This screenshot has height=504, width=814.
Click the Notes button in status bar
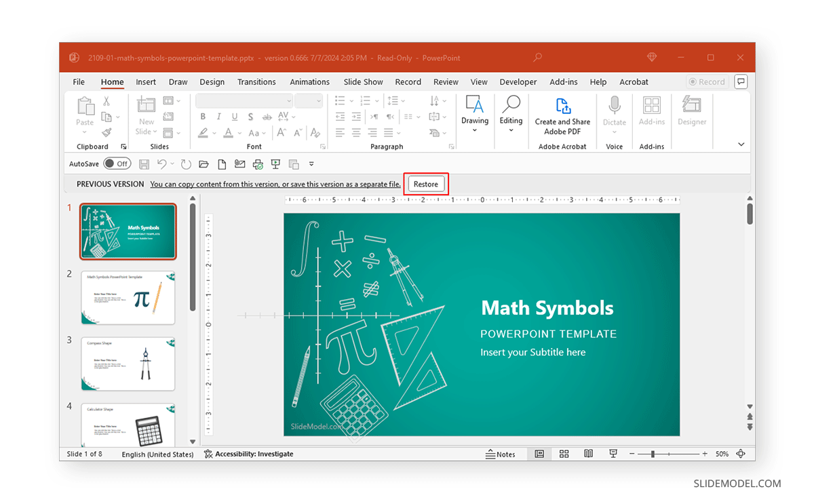501,454
